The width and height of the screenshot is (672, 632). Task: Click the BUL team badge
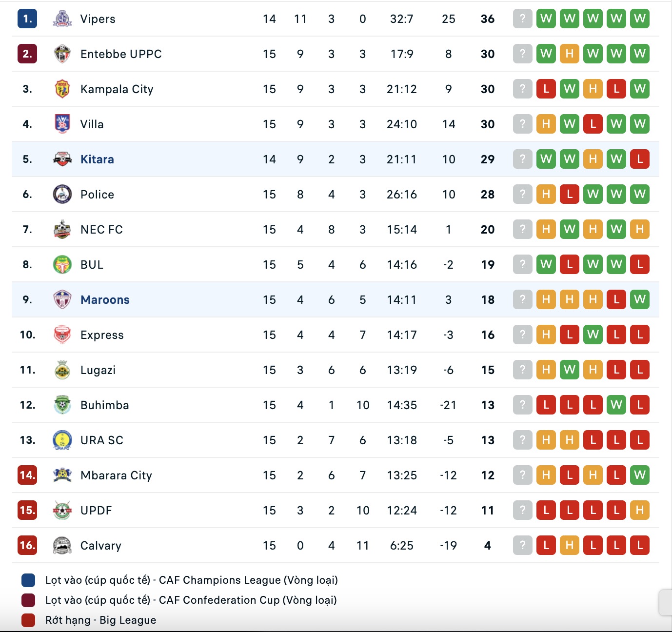[62, 265]
